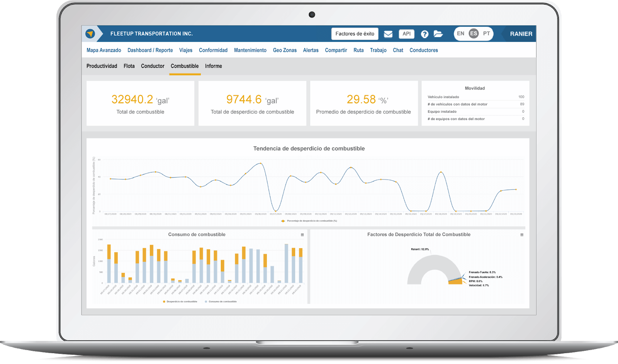Open the Mantenimiento link
This screenshot has width=618, height=364.
250,50
